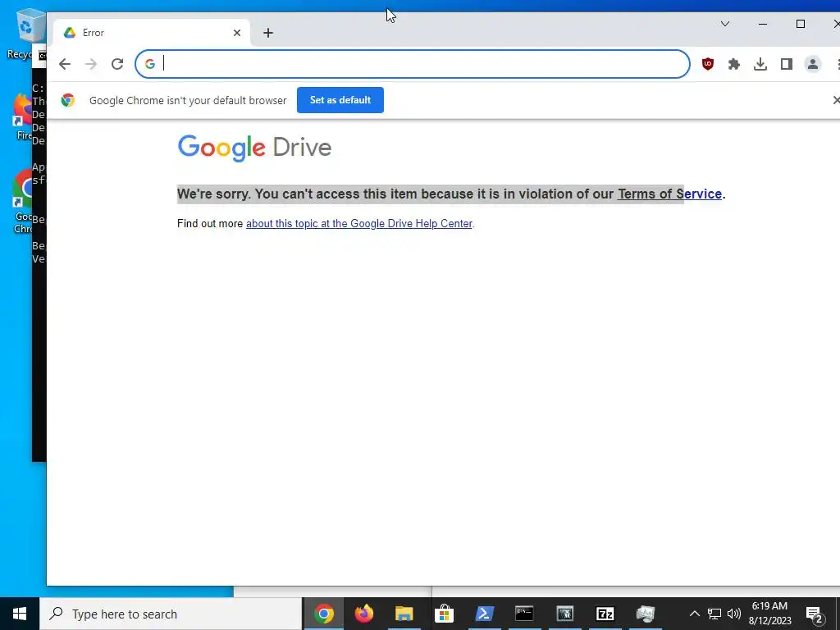
Task: Open the tab search dropdown chevron
Action: pyautogui.click(x=725, y=24)
